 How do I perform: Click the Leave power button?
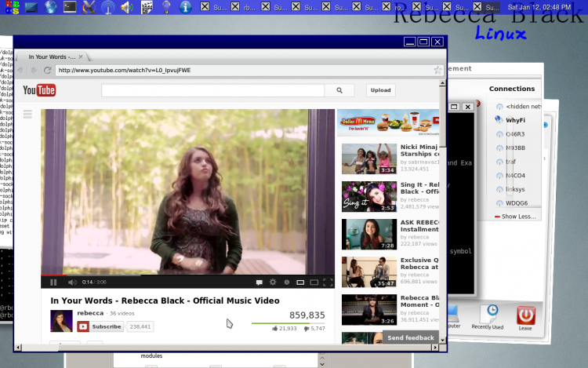(x=526, y=317)
